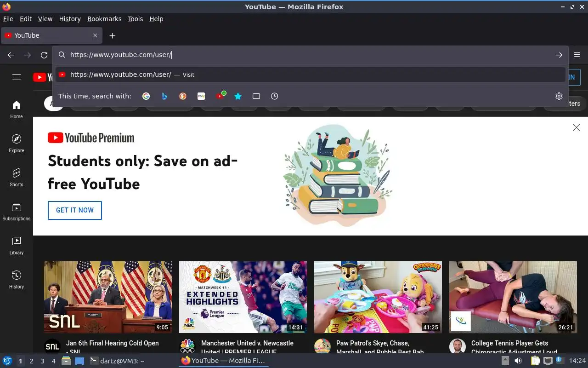The width and height of the screenshot is (588, 368).
Task: Open Library in the YouTube sidebar
Action: 17,246
